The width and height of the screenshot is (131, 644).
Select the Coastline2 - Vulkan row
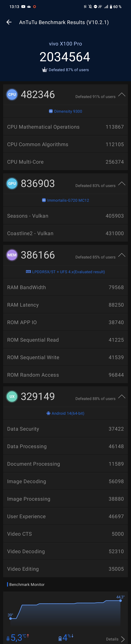click(x=65, y=233)
